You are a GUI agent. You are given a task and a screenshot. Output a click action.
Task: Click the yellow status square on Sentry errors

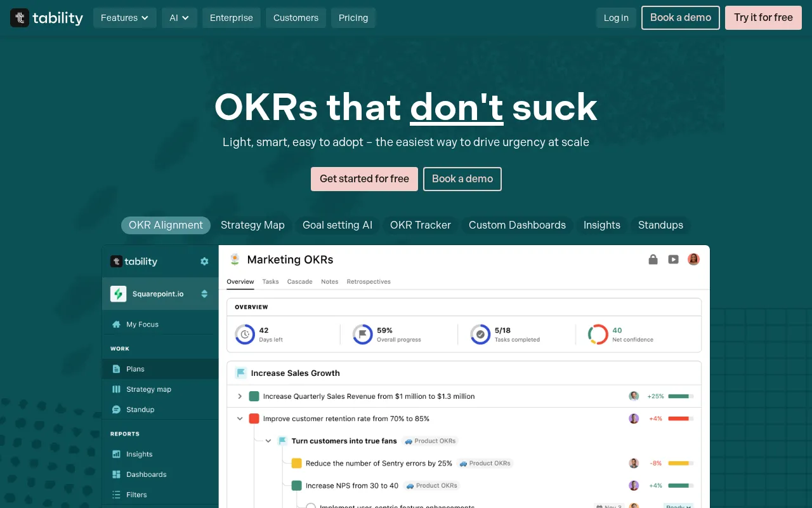tap(296, 463)
